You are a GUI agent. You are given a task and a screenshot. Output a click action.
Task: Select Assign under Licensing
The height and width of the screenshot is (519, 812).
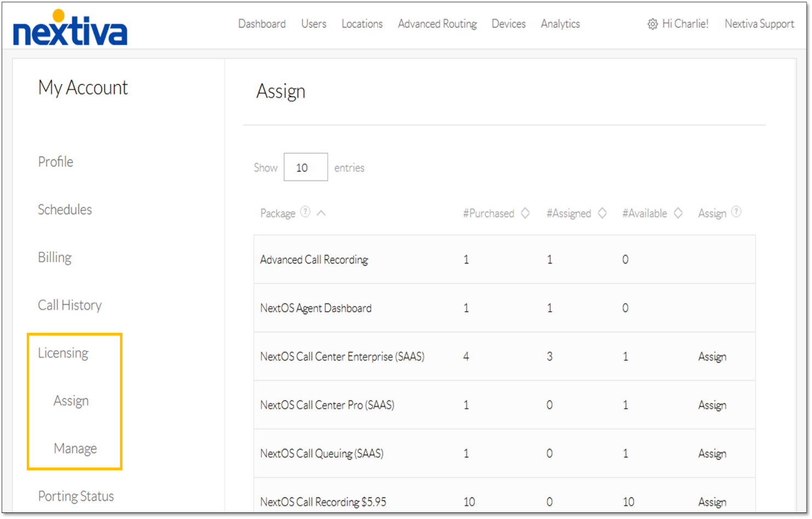click(x=71, y=401)
